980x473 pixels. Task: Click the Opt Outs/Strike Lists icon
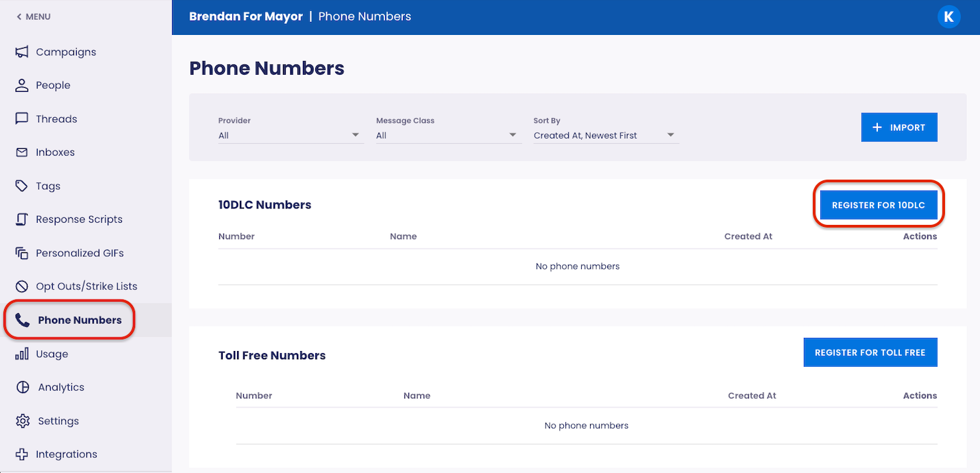pyautogui.click(x=23, y=286)
